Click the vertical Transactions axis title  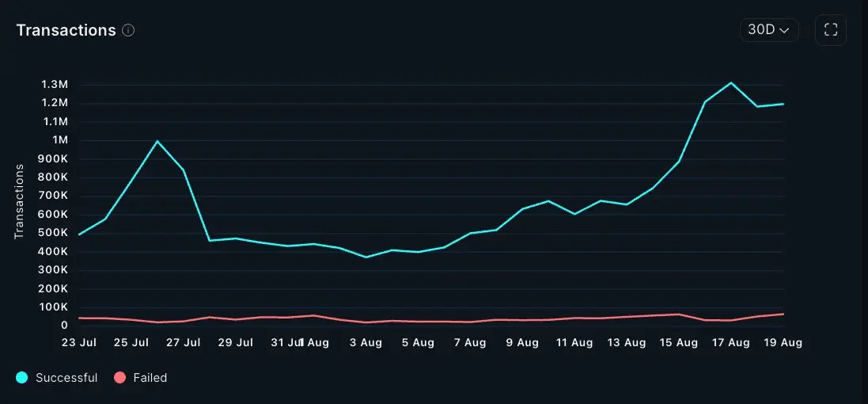[x=19, y=201]
